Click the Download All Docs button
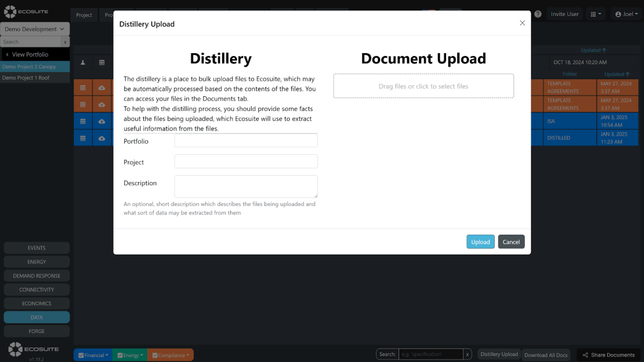Viewport: 644px width, 362px height. 546,355
